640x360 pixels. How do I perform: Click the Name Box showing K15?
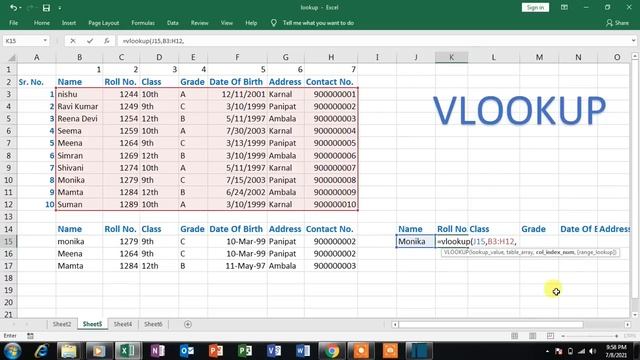[x=22, y=41]
